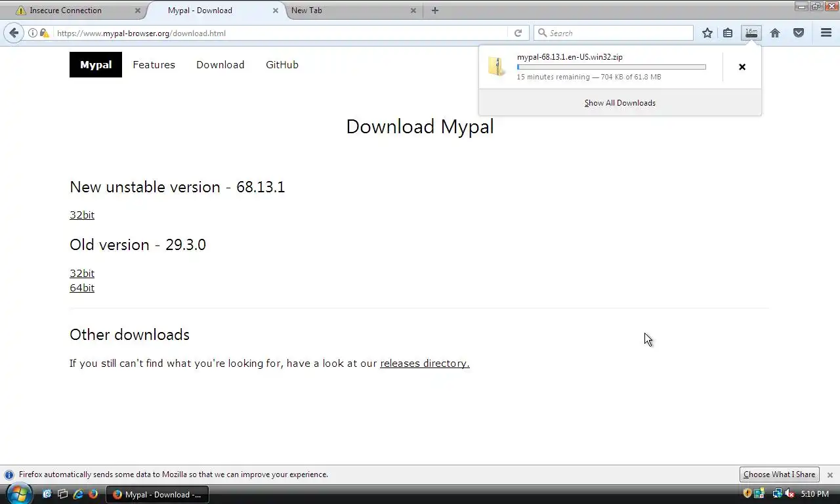Click Mypal - Download taskbar button

(157, 494)
